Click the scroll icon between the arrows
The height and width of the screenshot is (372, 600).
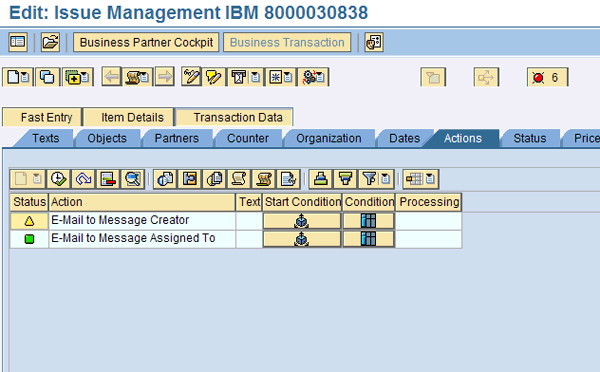(x=133, y=78)
